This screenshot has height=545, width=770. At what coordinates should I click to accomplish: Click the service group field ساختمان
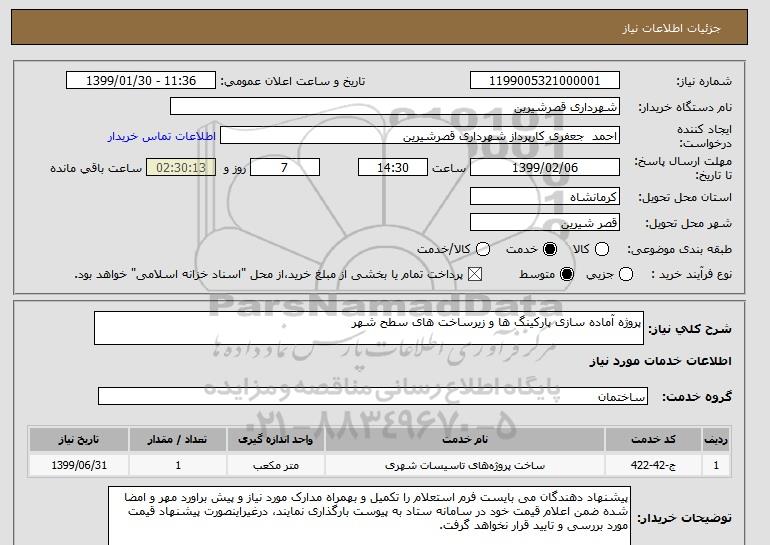(x=373, y=396)
